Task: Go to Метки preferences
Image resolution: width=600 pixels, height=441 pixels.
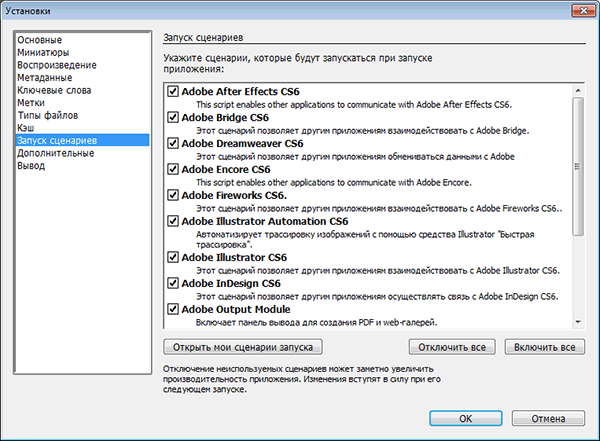Action: [82, 103]
